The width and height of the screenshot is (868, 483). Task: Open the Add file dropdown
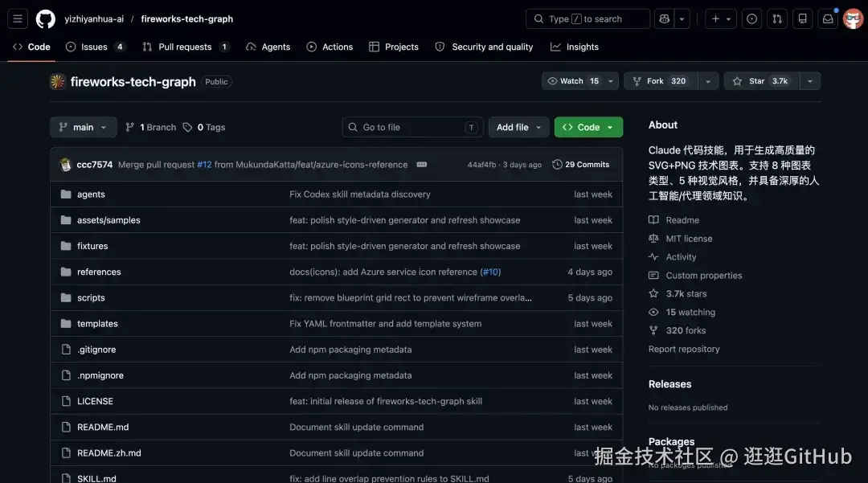tap(518, 127)
